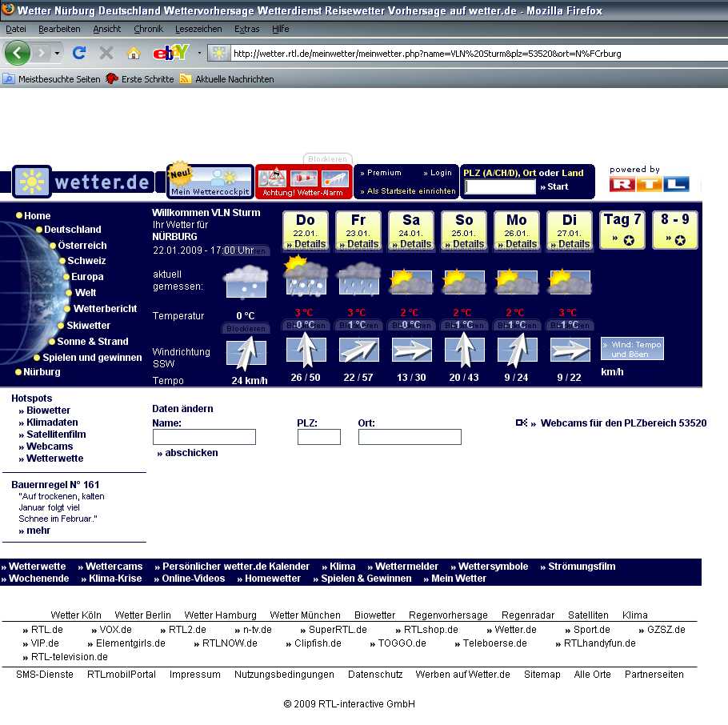Open the Chronik menu

[148, 29]
